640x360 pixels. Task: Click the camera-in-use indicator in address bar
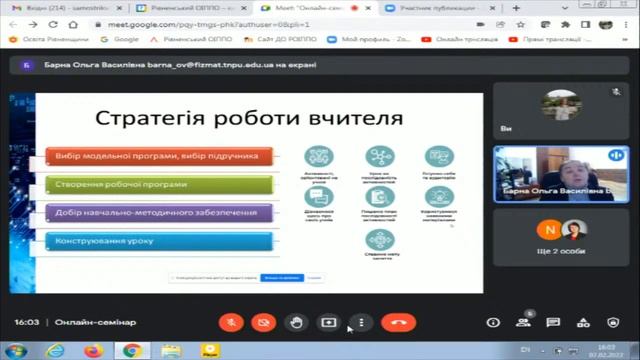pos(481,25)
